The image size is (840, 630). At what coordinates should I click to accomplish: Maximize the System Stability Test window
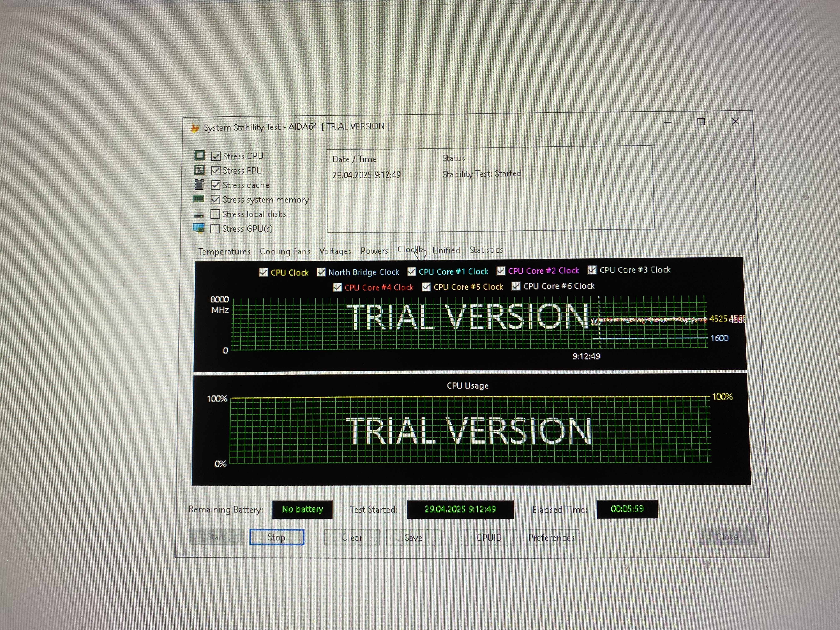point(701,121)
